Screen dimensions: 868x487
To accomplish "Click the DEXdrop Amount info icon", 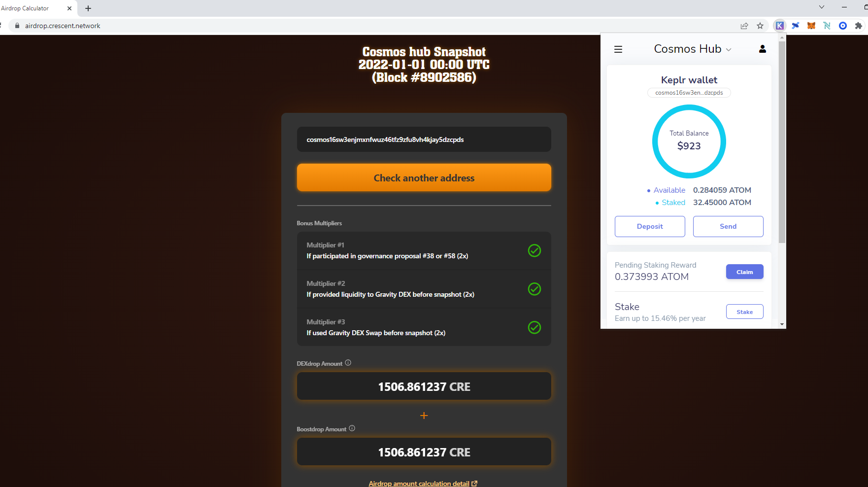I will (348, 363).
